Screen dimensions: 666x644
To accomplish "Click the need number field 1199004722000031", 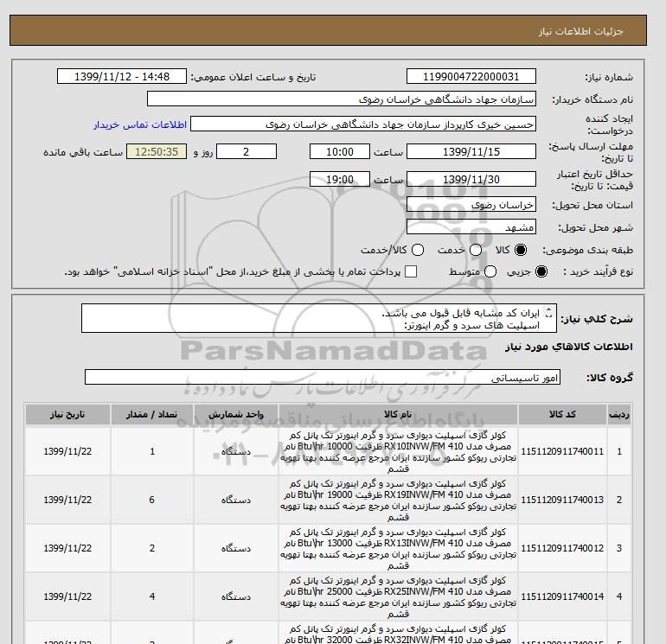I will pos(471,76).
